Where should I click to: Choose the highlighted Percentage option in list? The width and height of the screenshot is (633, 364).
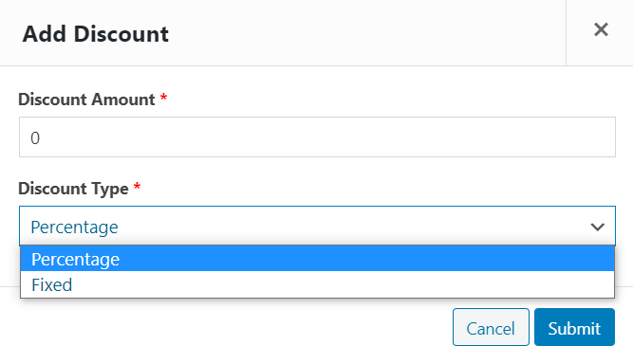[x=317, y=259]
